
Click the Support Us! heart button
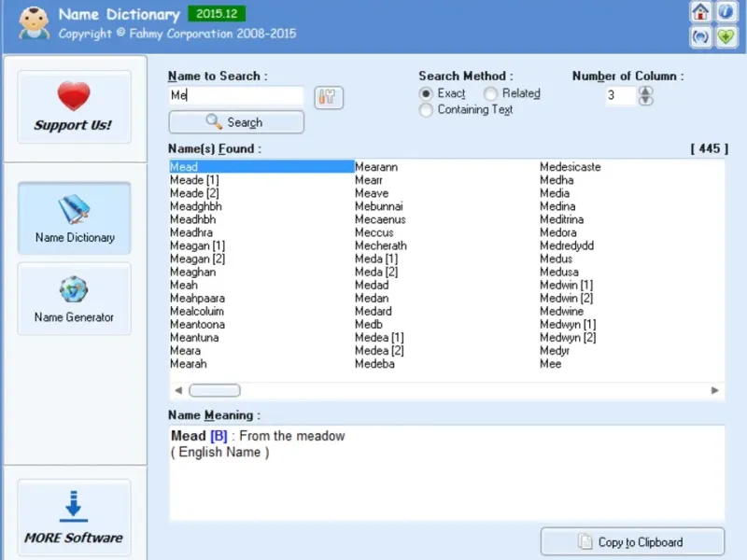click(x=75, y=107)
